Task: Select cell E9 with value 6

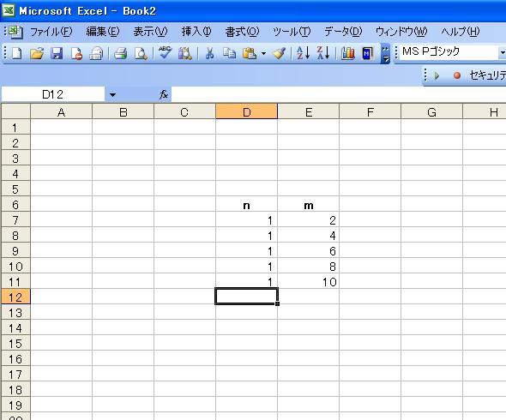Action: click(x=309, y=251)
